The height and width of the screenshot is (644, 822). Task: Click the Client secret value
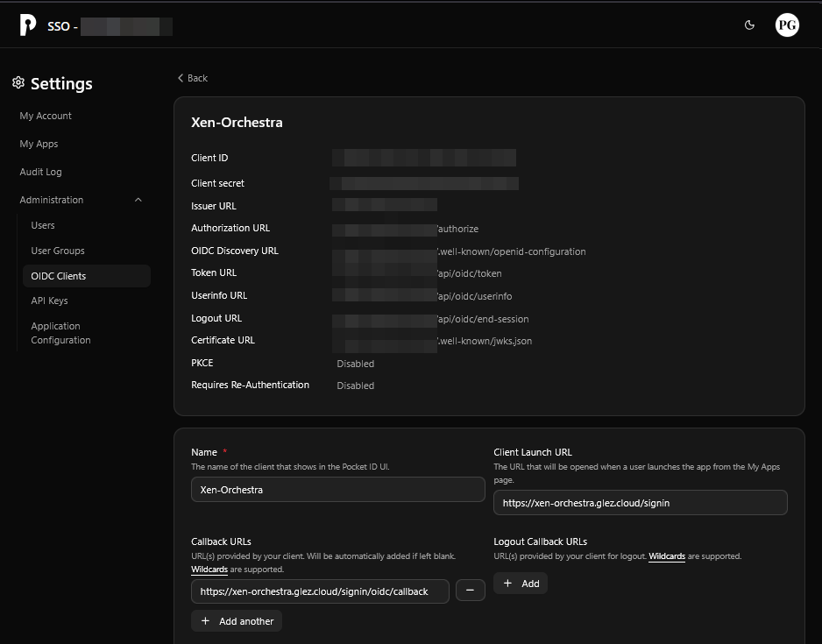(x=424, y=183)
